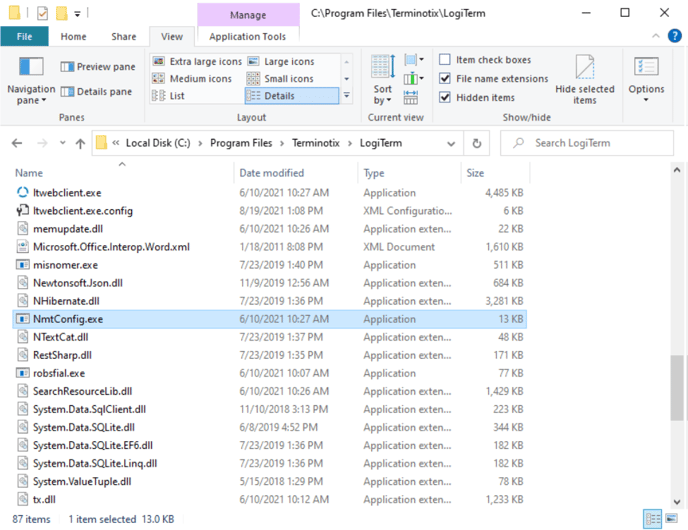Select ltwebclient.exe file
The width and height of the screenshot is (688, 530).
pyautogui.click(x=270, y=193)
